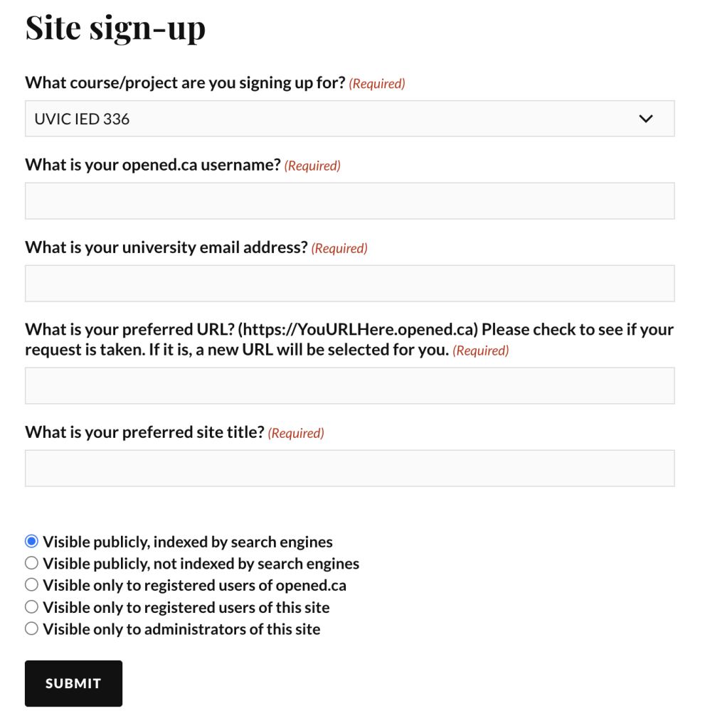This screenshot has height=728, width=705.
Task: Select the preferred URL text box
Action: (x=349, y=385)
